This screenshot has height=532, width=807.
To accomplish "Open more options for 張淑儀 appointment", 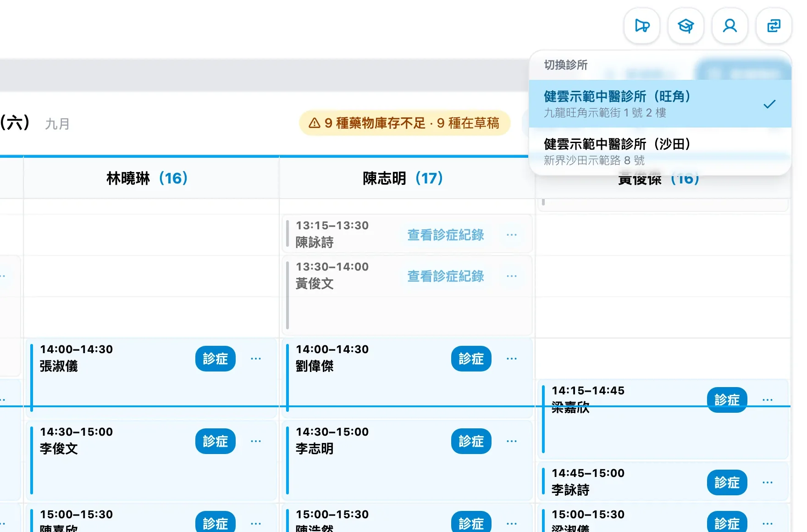I will (256, 359).
